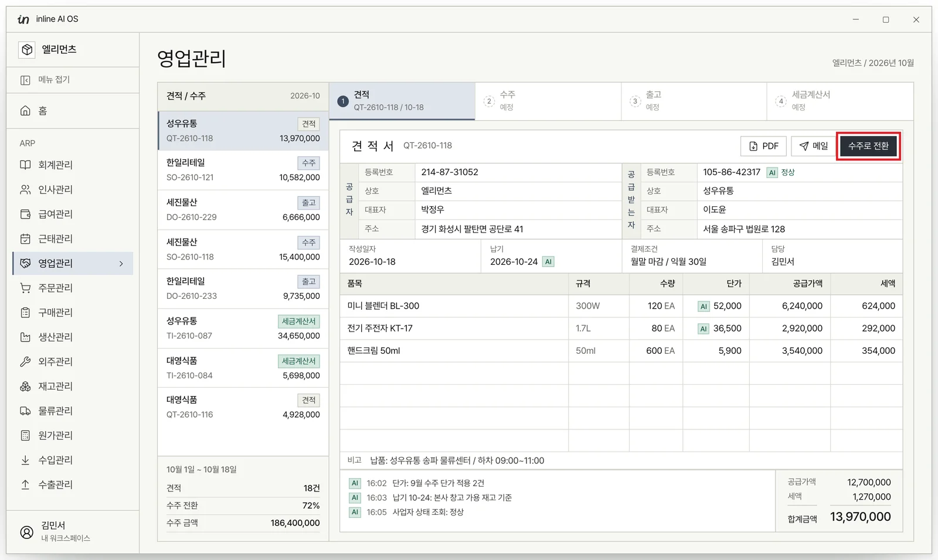Click AI badge on 36,500 unit price
Viewport: 938px width, 560px height.
[704, 329]
